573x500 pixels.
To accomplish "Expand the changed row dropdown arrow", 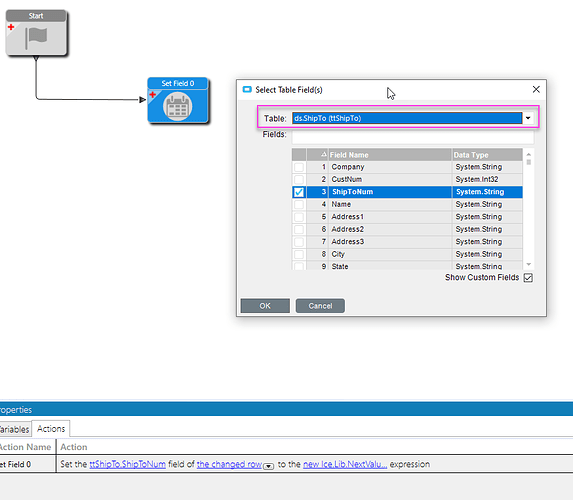I will coord(269,466).
